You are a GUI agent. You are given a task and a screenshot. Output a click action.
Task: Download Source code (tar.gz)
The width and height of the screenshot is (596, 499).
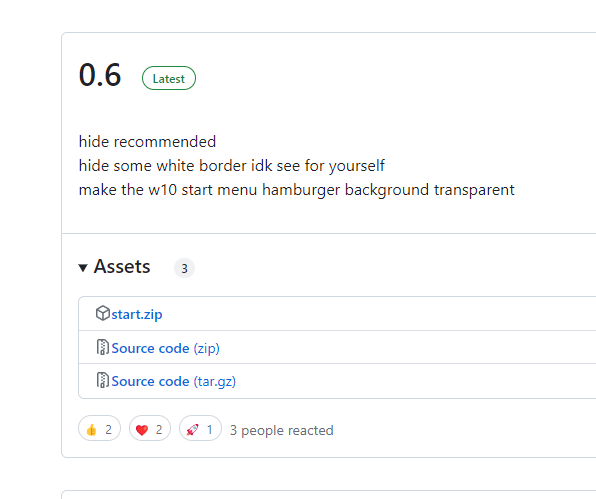[x=174, y=381]
